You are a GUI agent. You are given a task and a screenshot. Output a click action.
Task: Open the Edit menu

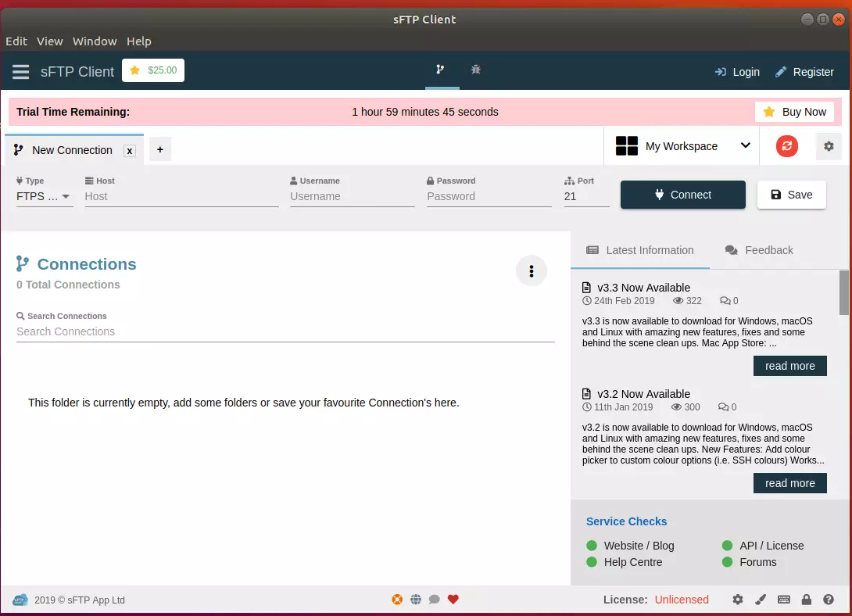16,41
